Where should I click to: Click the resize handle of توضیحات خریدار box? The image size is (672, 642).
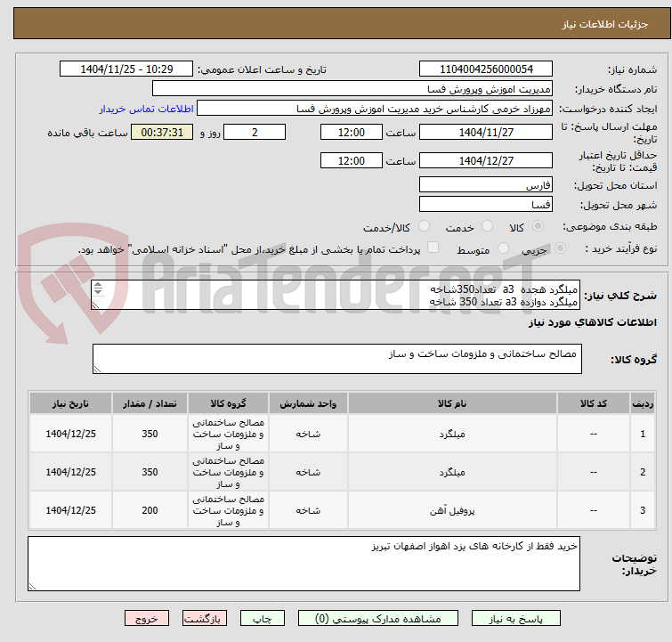point(33,586)
